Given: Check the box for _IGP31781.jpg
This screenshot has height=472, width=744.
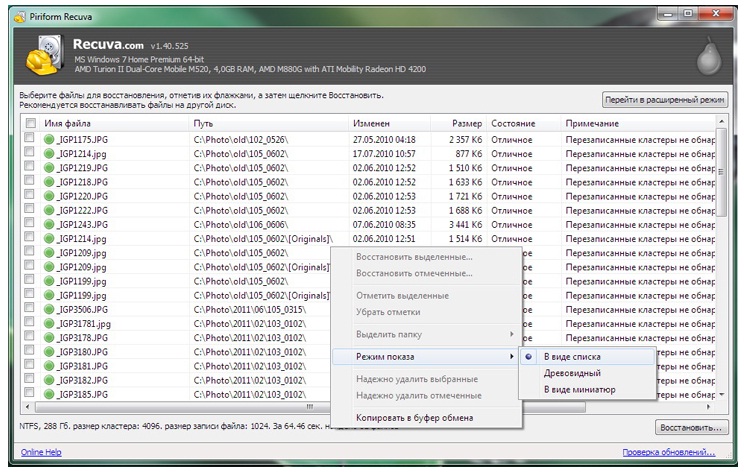Looking at the screenshot, I should 29,322.
